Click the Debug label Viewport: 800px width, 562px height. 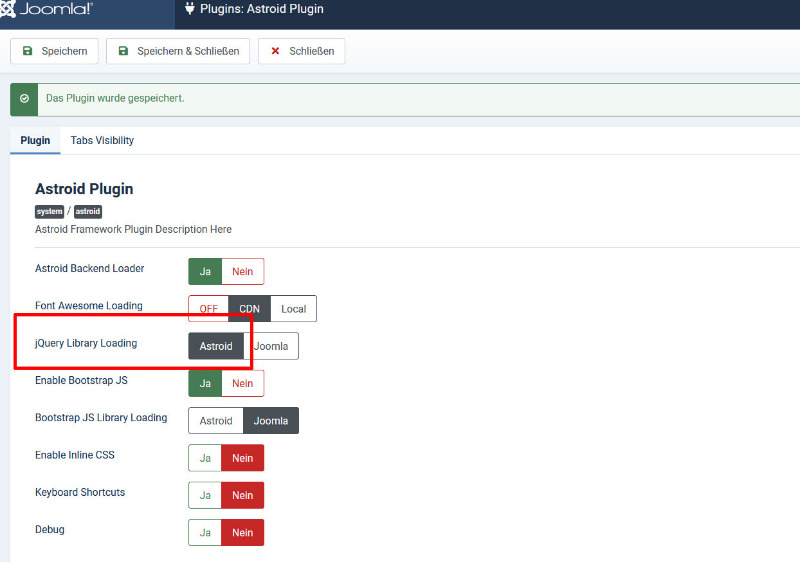tap(50, 529)
